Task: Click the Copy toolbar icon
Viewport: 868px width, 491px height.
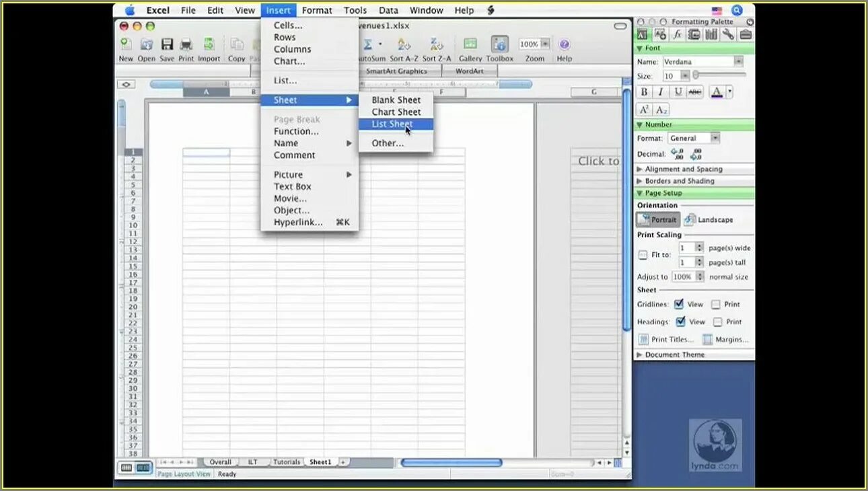Action: point(237,44)
